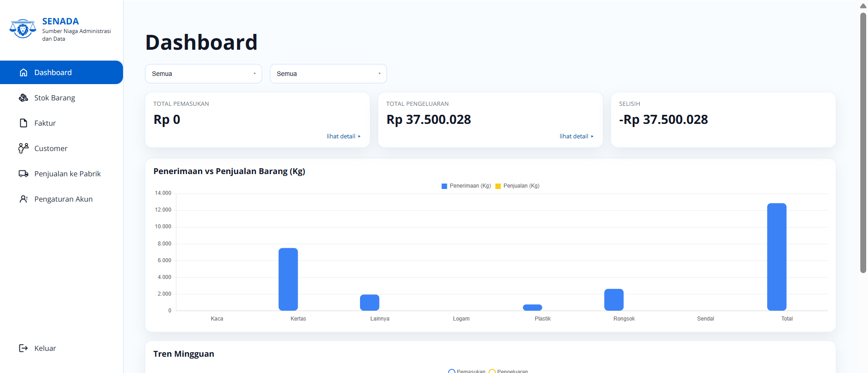This screenshot has width=868, height=373.
Task: Click the Stok Barang boxes icon
Action: [x=24, y=98]
